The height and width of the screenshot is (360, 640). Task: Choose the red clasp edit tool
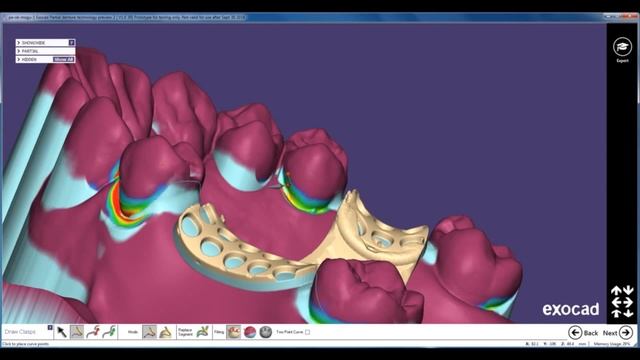(x=93, y=332)
